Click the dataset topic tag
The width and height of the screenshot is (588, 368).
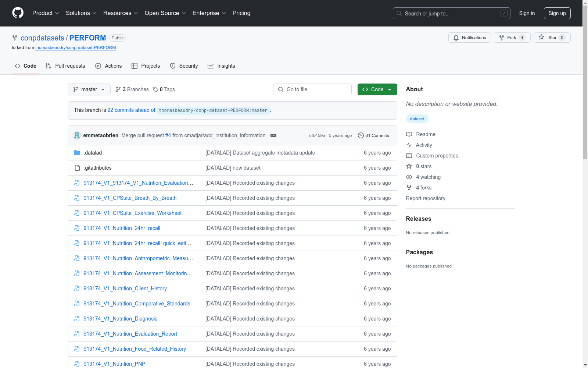[417, 119]
